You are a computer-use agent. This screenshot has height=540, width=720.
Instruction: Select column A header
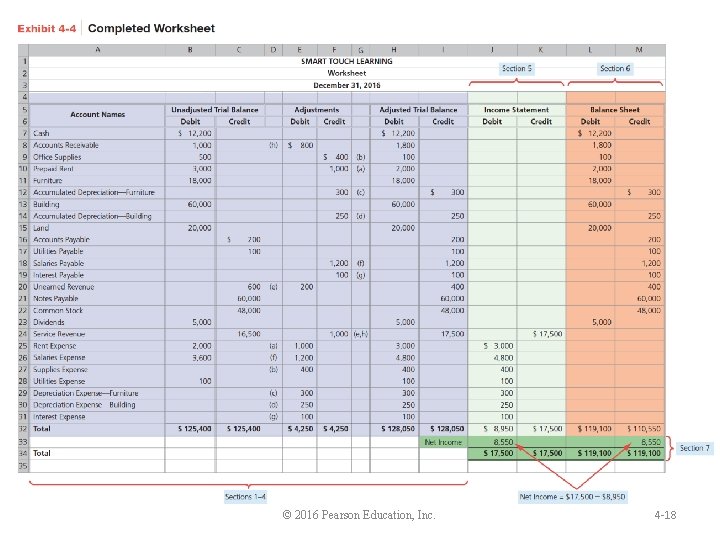97,50
